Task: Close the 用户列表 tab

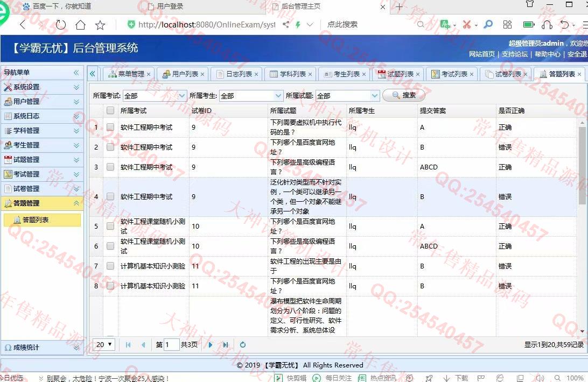Action: (202, 74)
